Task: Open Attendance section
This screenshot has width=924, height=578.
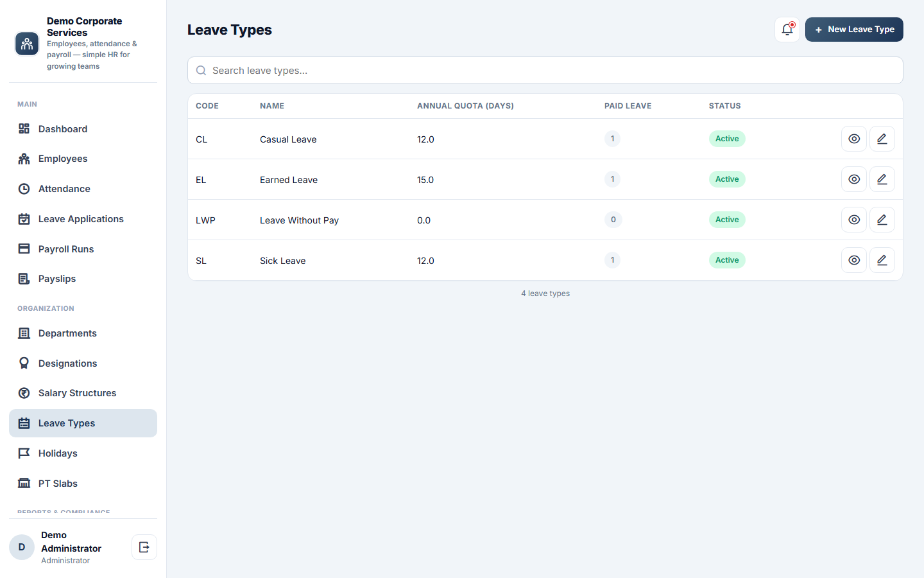Action: (83, 189)
